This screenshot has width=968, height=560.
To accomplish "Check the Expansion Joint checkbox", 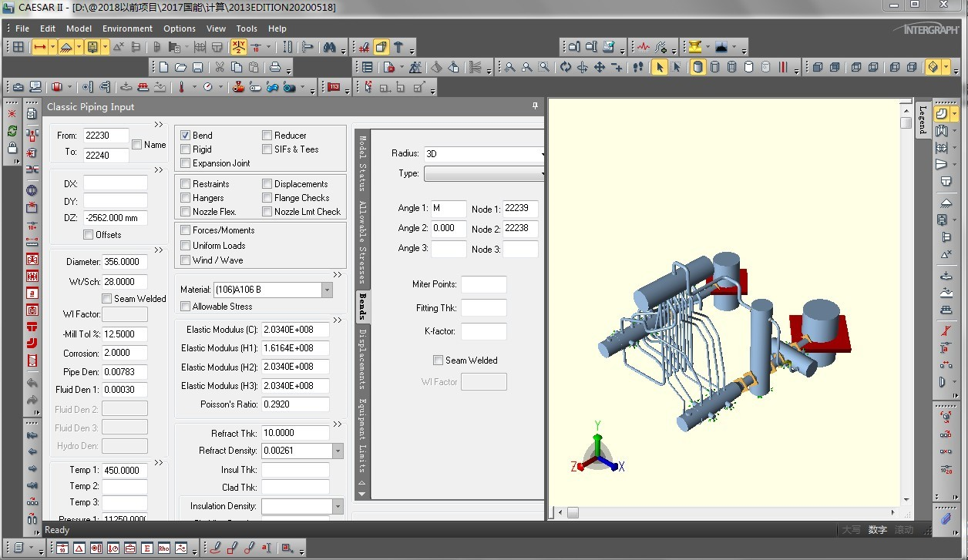I will pyautogui.click(x=185, y=163).
